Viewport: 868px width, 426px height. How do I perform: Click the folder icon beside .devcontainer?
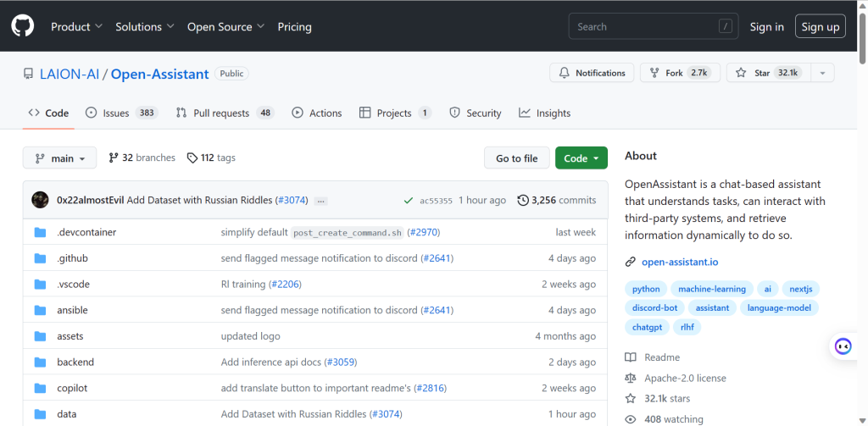tap(40, 232)
